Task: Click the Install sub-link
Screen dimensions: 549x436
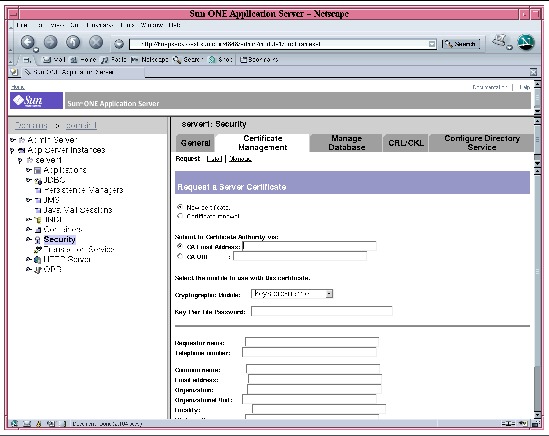Action: coord(214,159)
